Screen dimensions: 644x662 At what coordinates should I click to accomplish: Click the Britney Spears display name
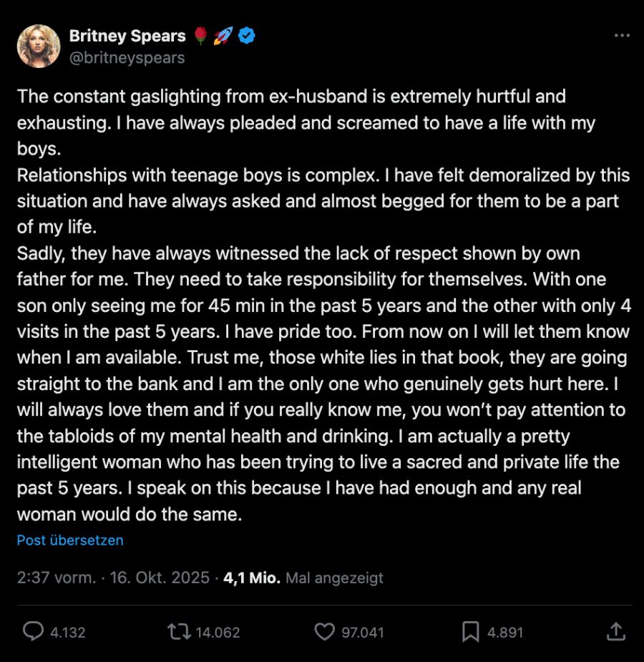click(127, 36)
